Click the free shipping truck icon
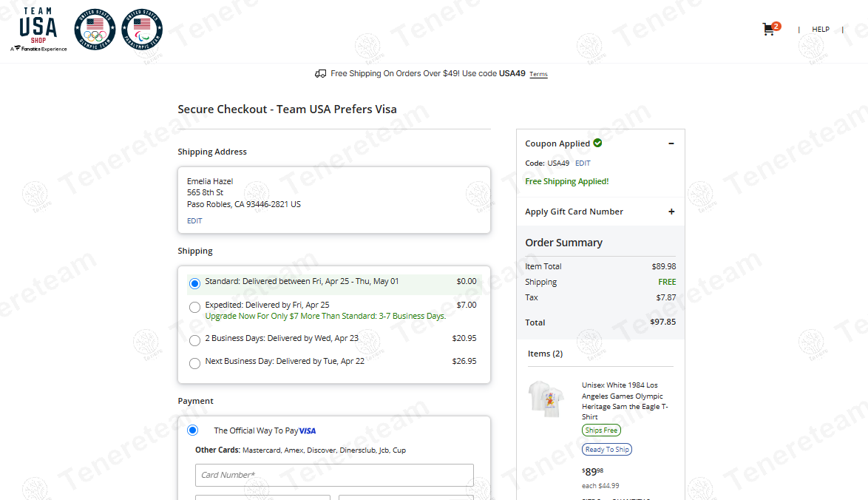 [x=320, y=74]
